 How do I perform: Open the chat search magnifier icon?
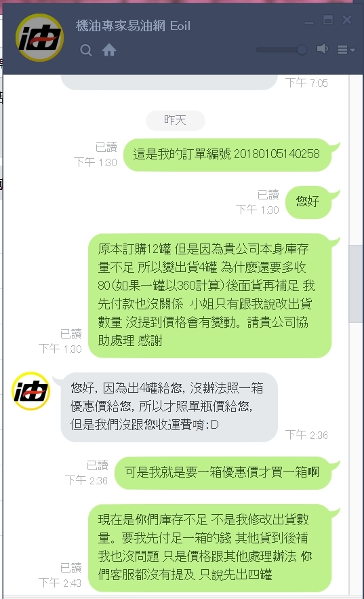click(x=86, y=50)
